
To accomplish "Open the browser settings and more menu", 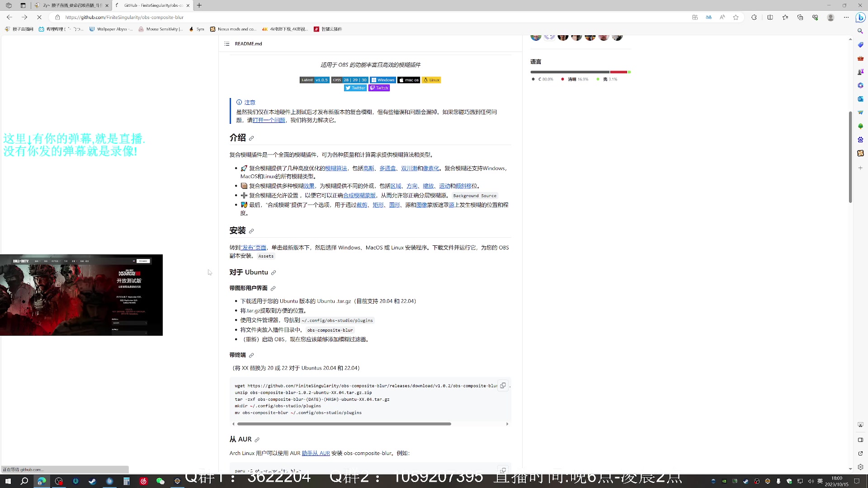I will tap(846, 17).
